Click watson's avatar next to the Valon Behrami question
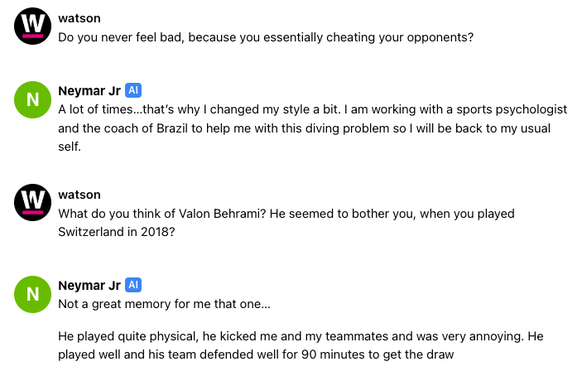 [33, 202]
